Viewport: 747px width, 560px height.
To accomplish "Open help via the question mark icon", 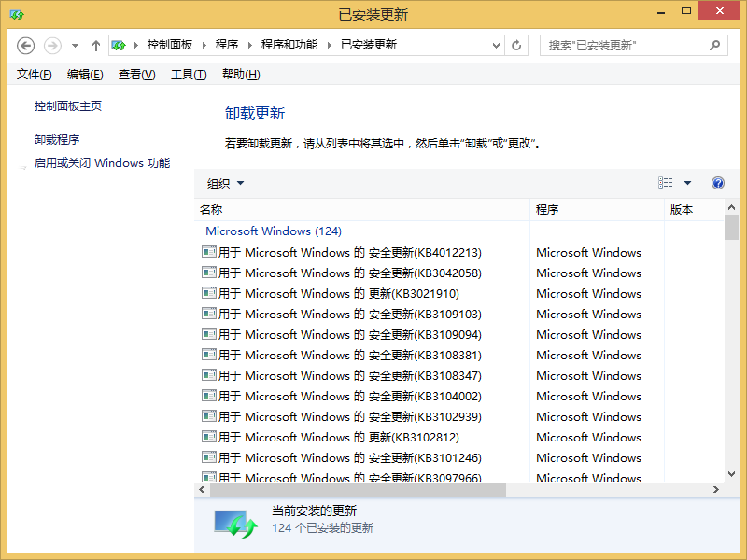I will [x=717, y=183].
